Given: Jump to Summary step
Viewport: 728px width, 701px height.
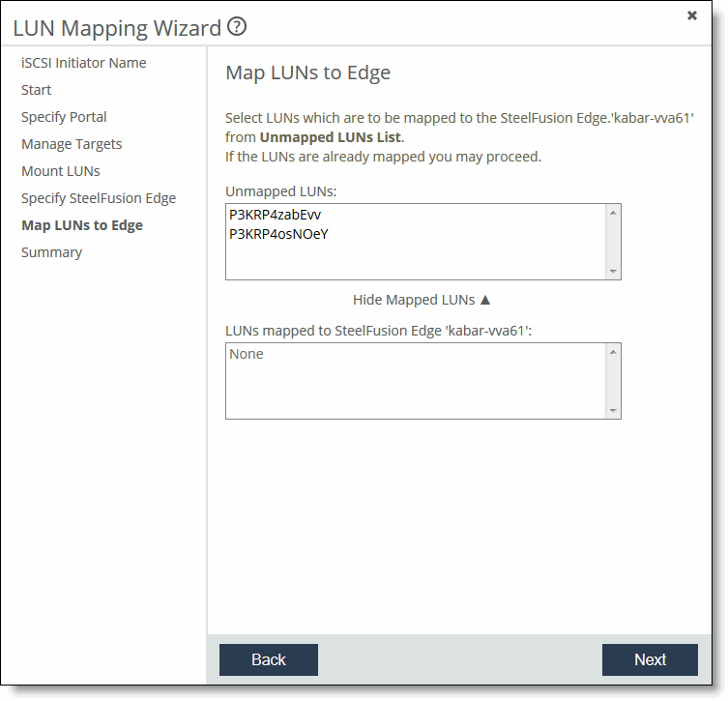Looking at the screenshot, I should pyautogui.click(x=51, y=252).
